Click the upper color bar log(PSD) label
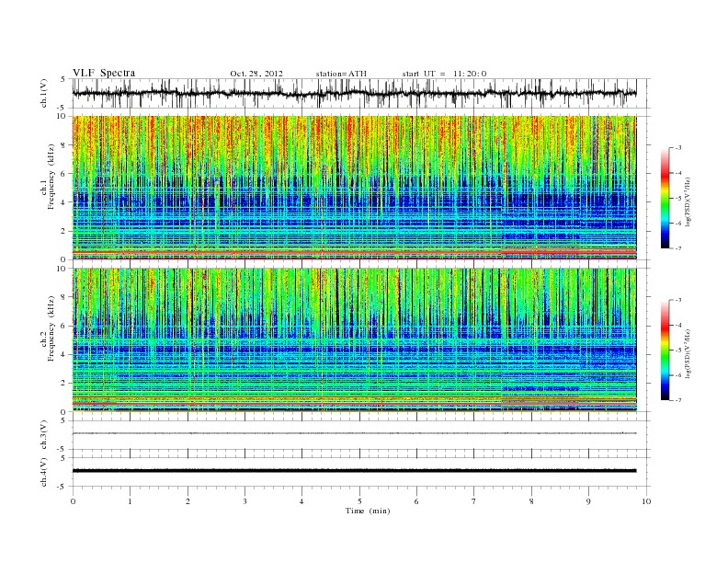The height and width of the screenshot is (563, 728). pyautogui.click(x=688, y=201)
